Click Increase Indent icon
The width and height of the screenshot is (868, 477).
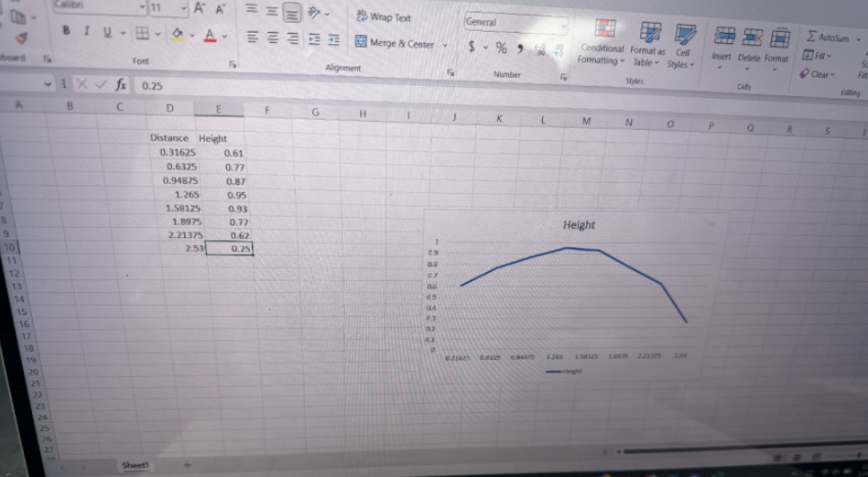[333, 40]
